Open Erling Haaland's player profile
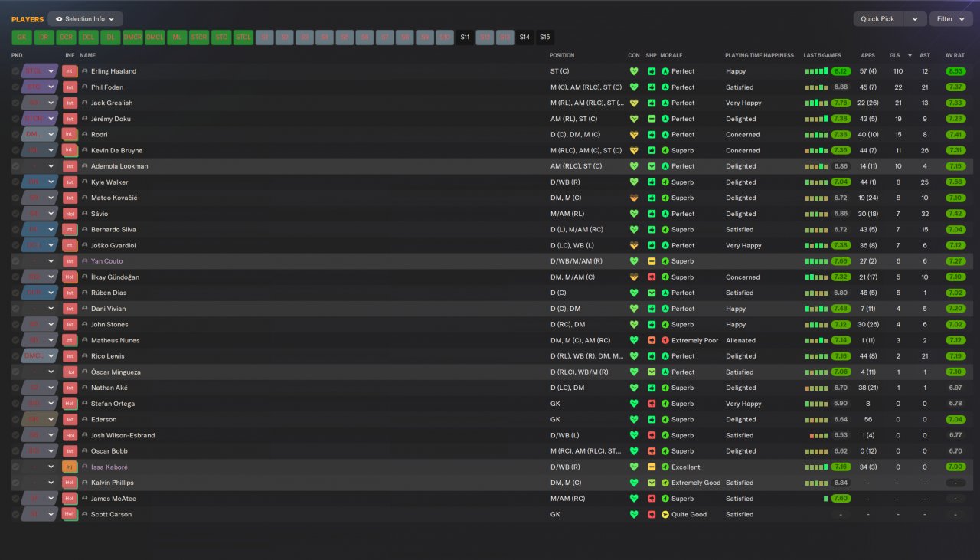980x560 pixels. click(113, 71)
